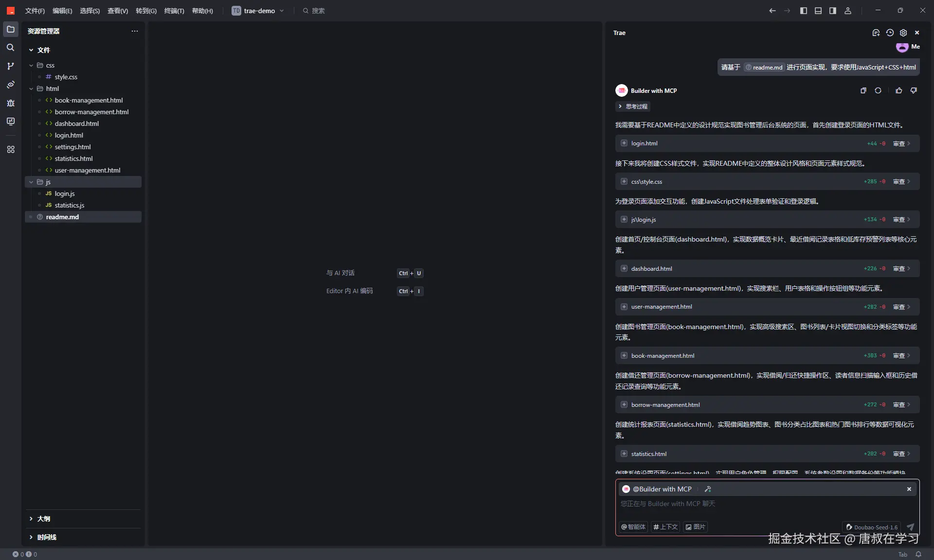The width and height of the screenshot is (934, 560).
Task: Open the 文件(F) menu
Action: pyautogui.click(x=34, y=11)
